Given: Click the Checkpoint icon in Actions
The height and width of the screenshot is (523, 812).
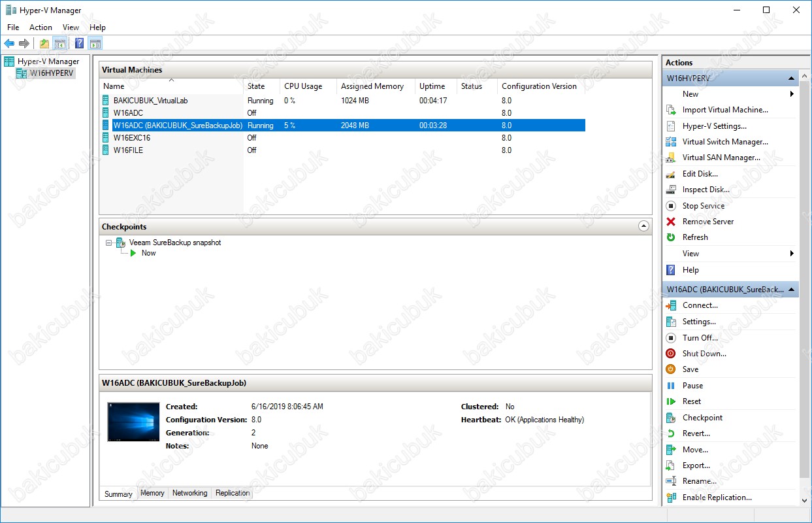Looking at the screenshot, I should point(670,418).
